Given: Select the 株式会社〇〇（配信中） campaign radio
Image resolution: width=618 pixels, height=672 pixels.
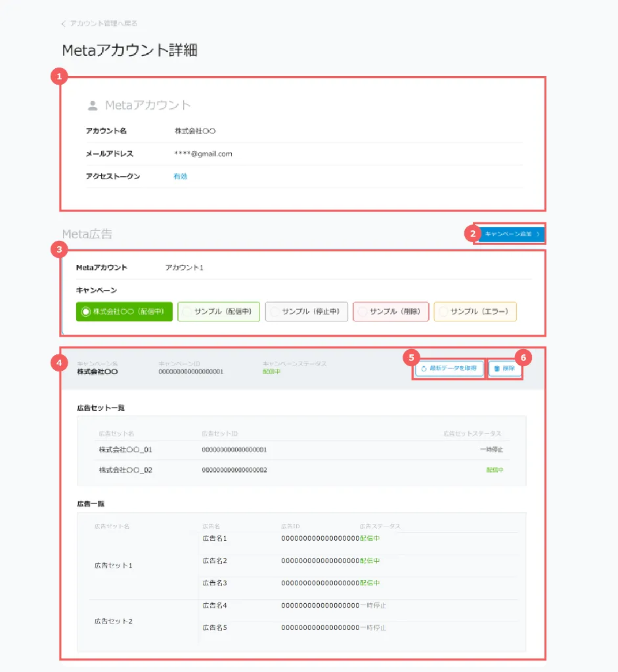Looking at the screenshot, I should click(x=86, y=312).
